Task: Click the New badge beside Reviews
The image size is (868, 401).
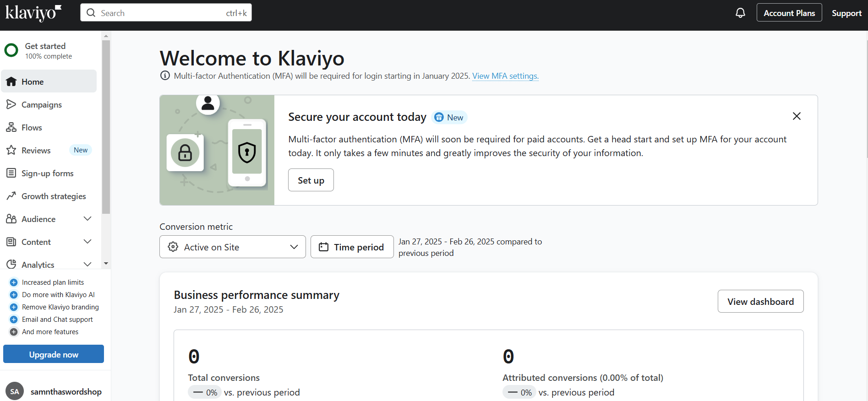Action: 81,150
